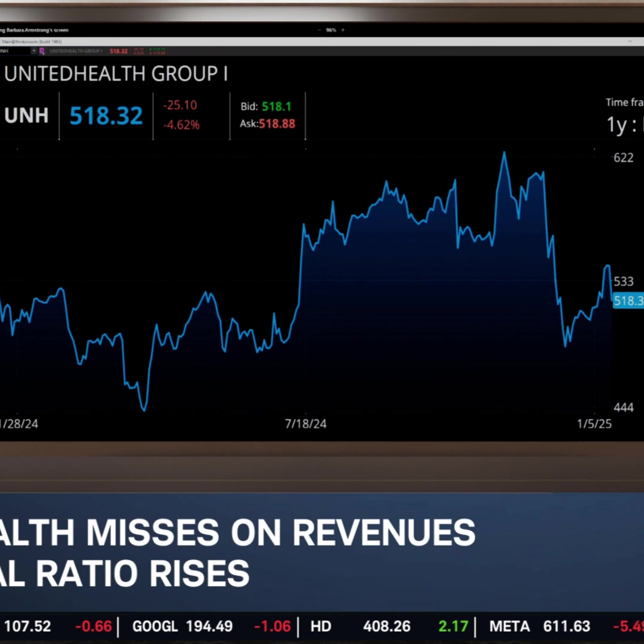Click the -4.62% percent change value
644x644 pixels.
(181, 125)
